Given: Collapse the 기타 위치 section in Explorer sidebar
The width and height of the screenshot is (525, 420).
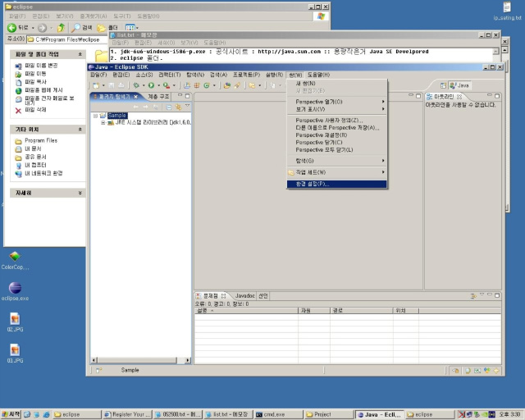Looking at the screenshot, I should (80, 130).
